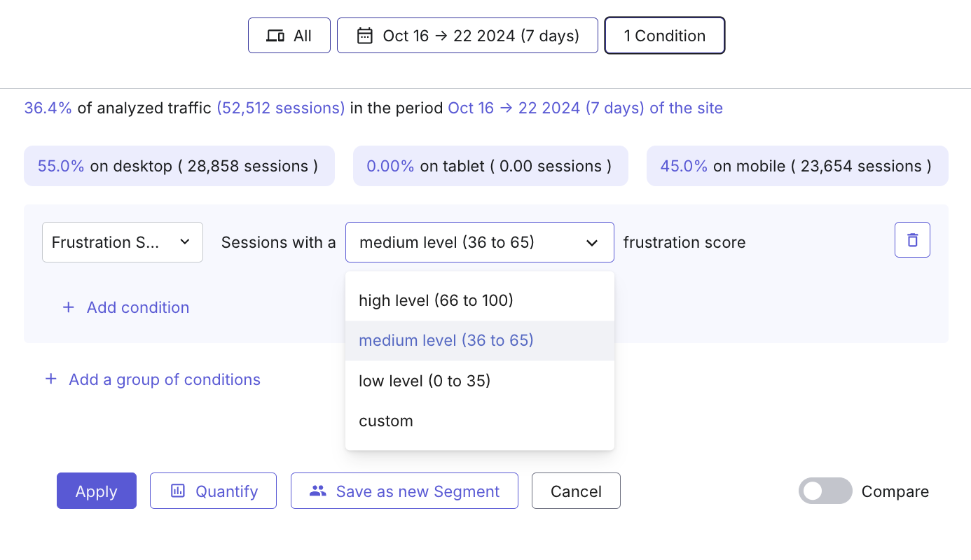The image size is (971, 560).
Task: Collapse the medium level frustration dropdown
Action: point(480,242)
